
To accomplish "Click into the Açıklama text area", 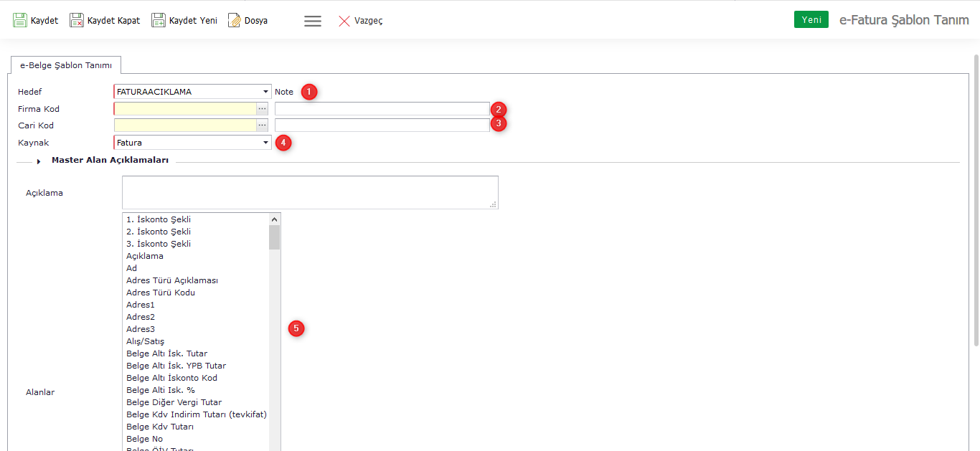I will [310, 192].
